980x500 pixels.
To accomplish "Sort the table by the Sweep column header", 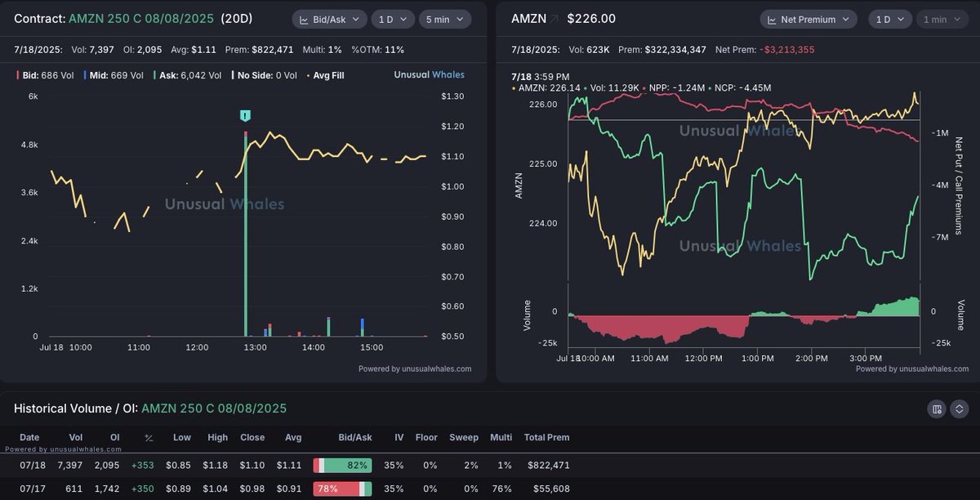I will point(464,437).
